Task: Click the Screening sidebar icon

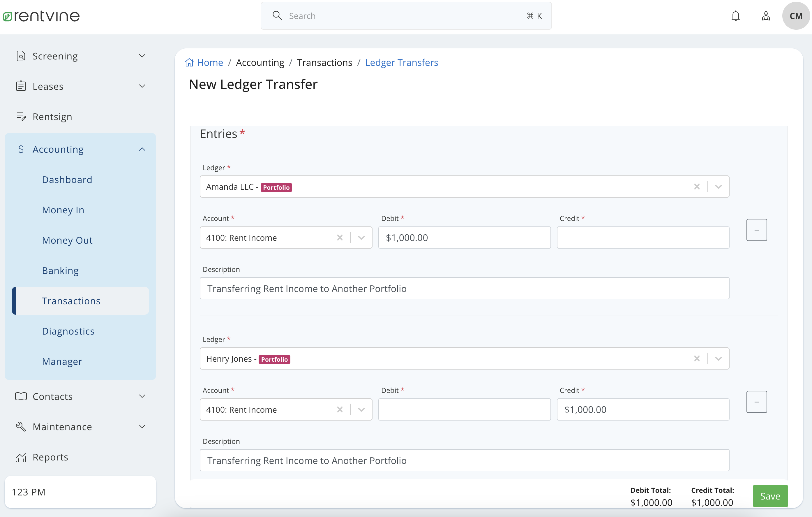Action: (x=21, y=56)
